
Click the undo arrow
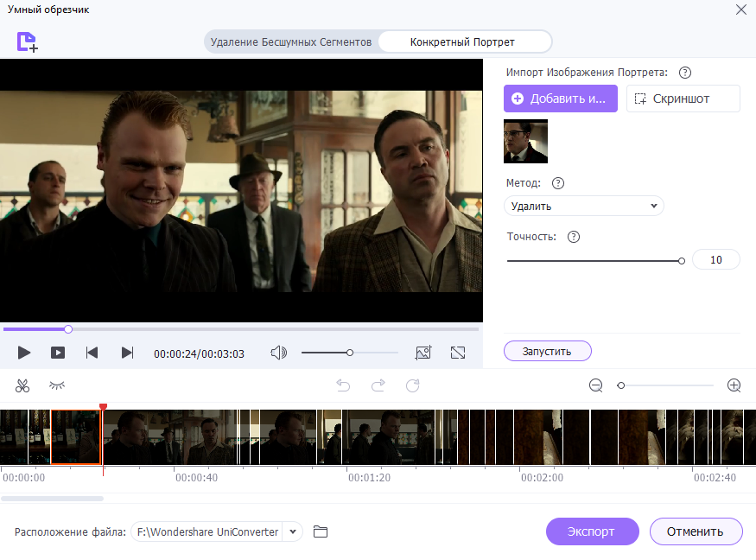(x=343, y=385)
